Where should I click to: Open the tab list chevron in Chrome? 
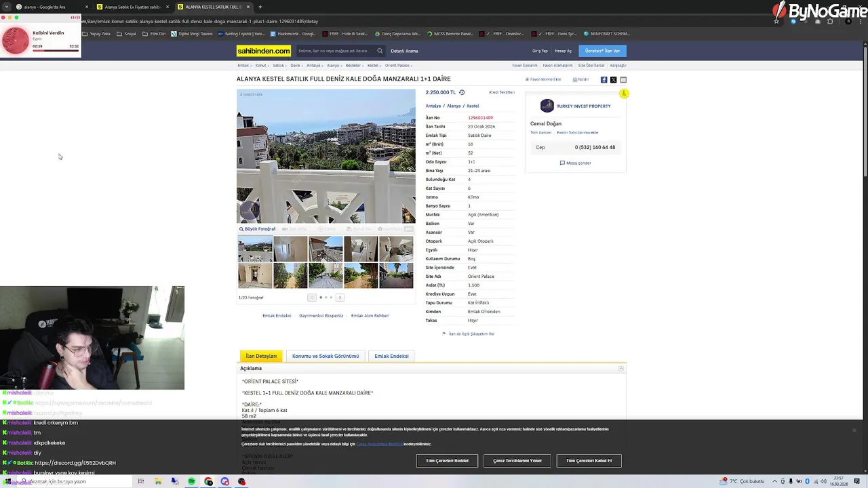click(6, 7)
